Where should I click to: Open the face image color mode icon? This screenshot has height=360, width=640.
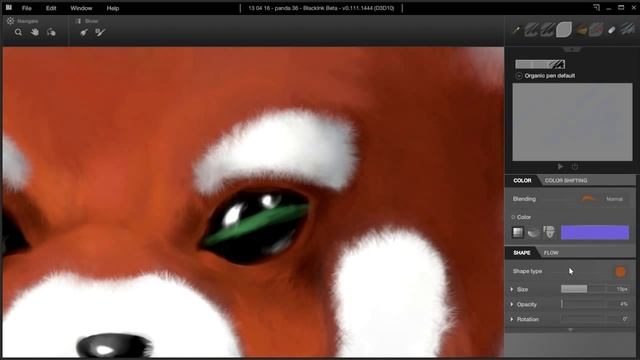549,232
